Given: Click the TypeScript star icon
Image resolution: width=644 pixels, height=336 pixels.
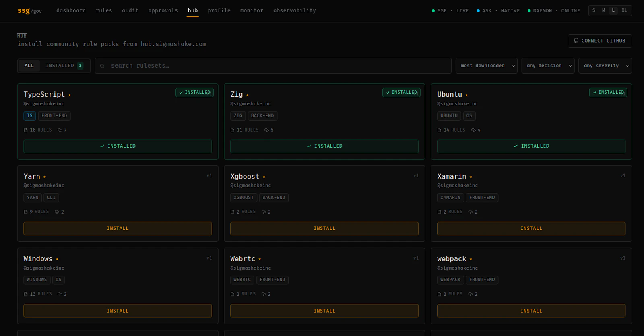Looking at the screenshot, I should coord(70,95).
